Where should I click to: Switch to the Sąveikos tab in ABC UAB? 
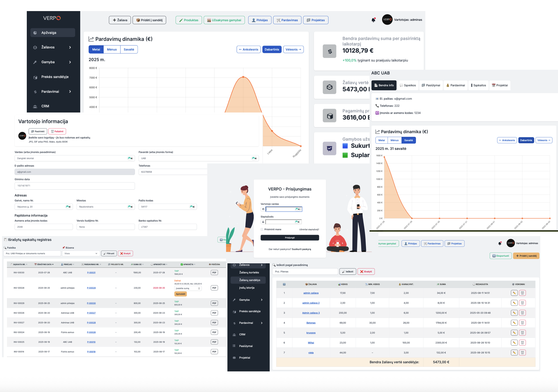coord(408,85)
